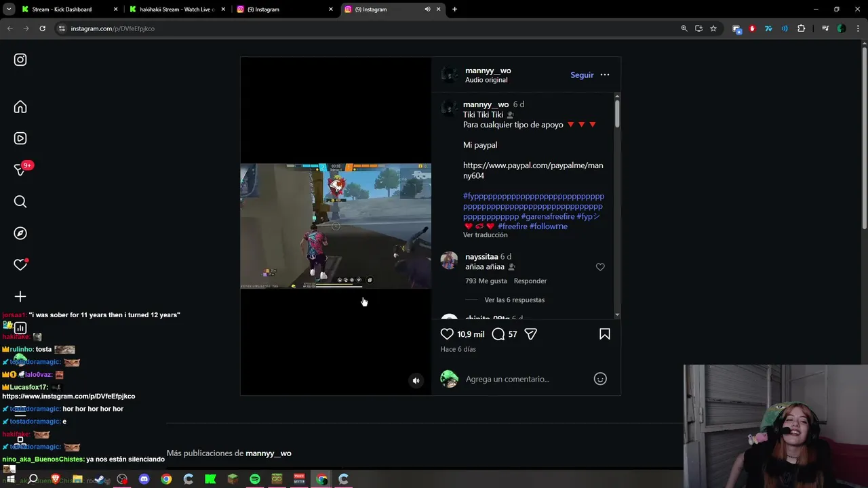Open the #freefire hashtag
868x488 pixels.
pyautogui.click(x=512, y=226)
